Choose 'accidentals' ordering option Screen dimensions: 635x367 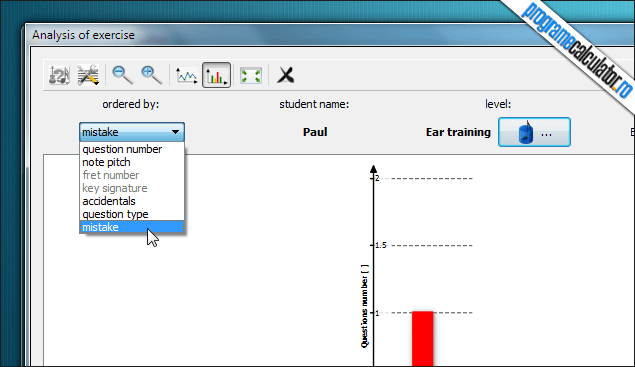coord(132,201)
